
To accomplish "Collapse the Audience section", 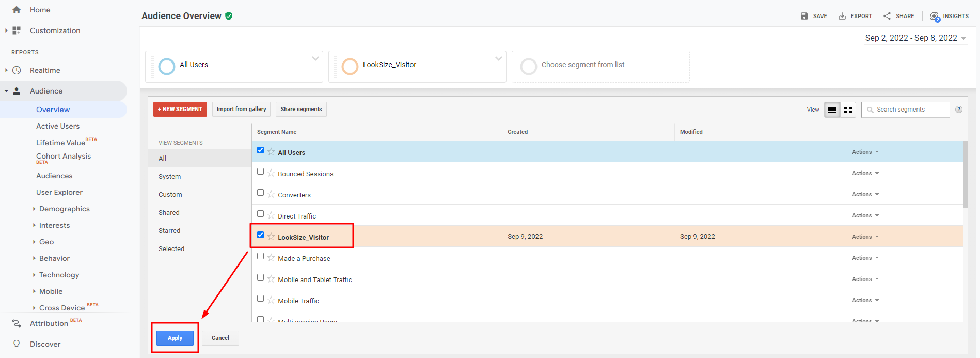I will pyautogui.click(x=6, y=91).
